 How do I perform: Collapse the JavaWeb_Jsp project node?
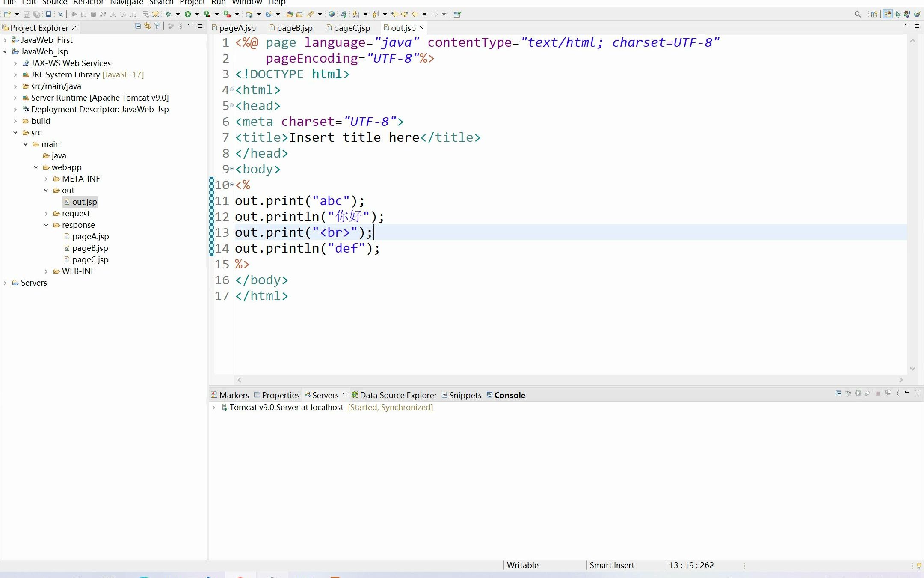pyautogui.click(x=5, y=51)
